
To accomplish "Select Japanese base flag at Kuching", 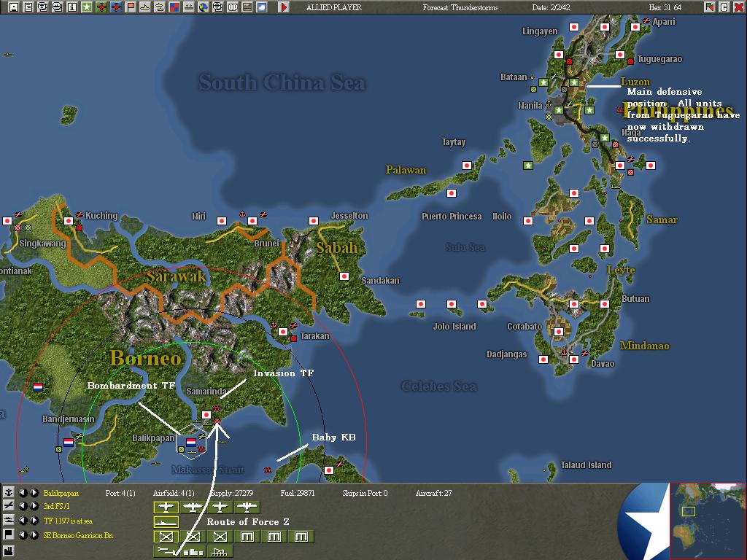I will pos(69,221).
